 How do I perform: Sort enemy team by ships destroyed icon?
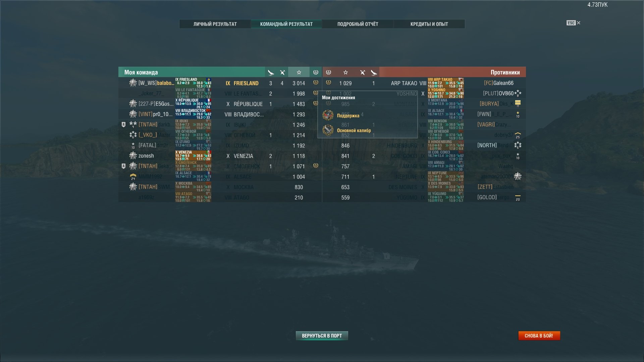374,72
